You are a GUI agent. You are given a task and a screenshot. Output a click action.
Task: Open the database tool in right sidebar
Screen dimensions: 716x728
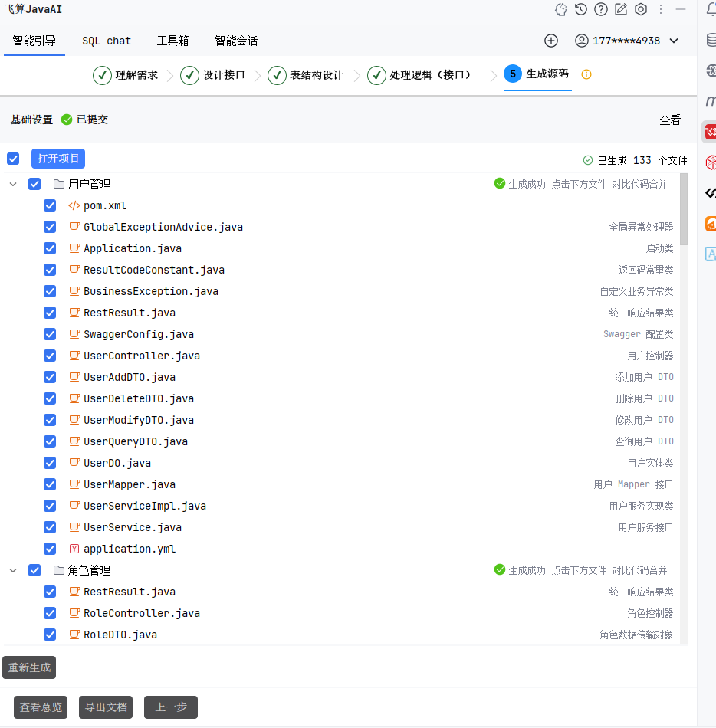click(x=711, y=40)
